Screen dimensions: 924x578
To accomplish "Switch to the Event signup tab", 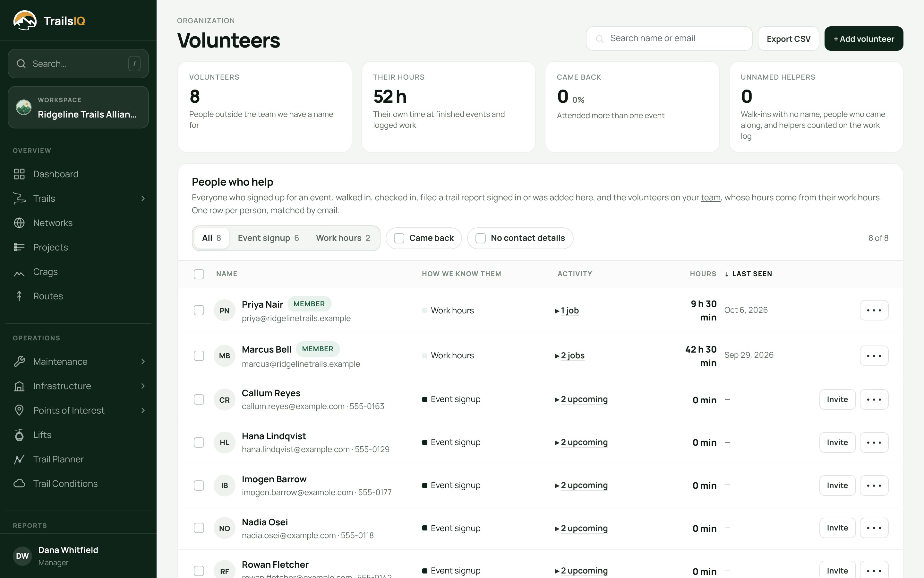I will (x=268, y=238).
